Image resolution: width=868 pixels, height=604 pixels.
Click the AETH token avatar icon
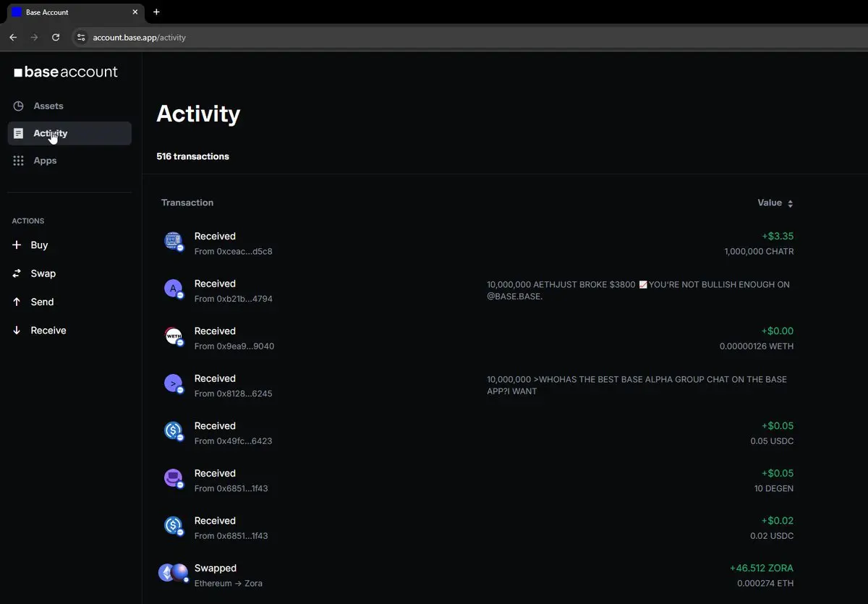pos(173,289)
